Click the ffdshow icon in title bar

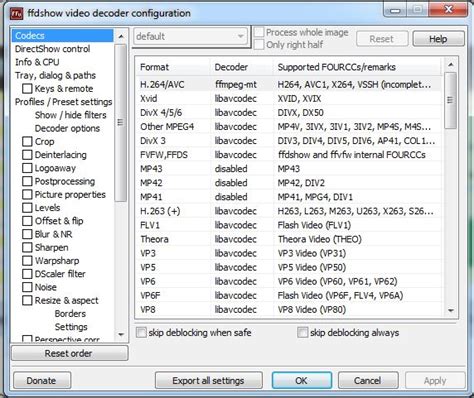[17, 14]
